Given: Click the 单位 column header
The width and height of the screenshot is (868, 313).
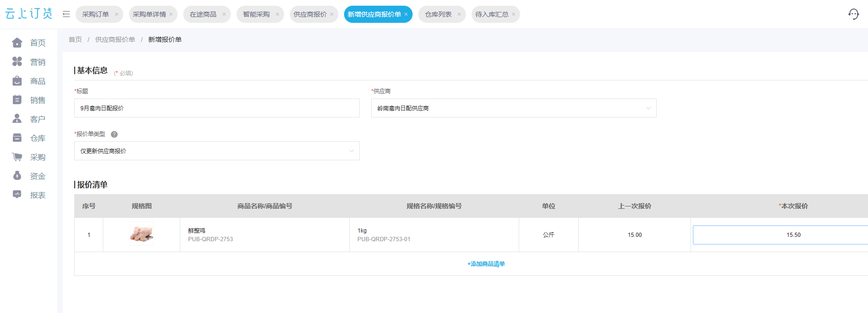Looking at the screenshot, I should (x=549, y=206).
